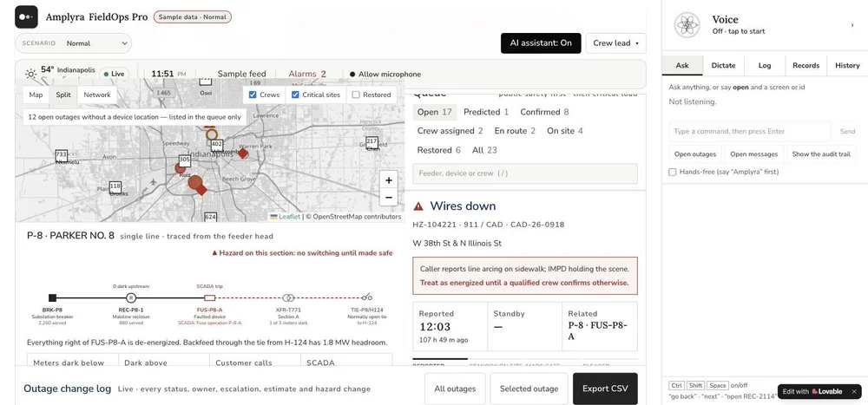Click crew marker 305 on the map
Screen dimensions: 868x405
185,160
